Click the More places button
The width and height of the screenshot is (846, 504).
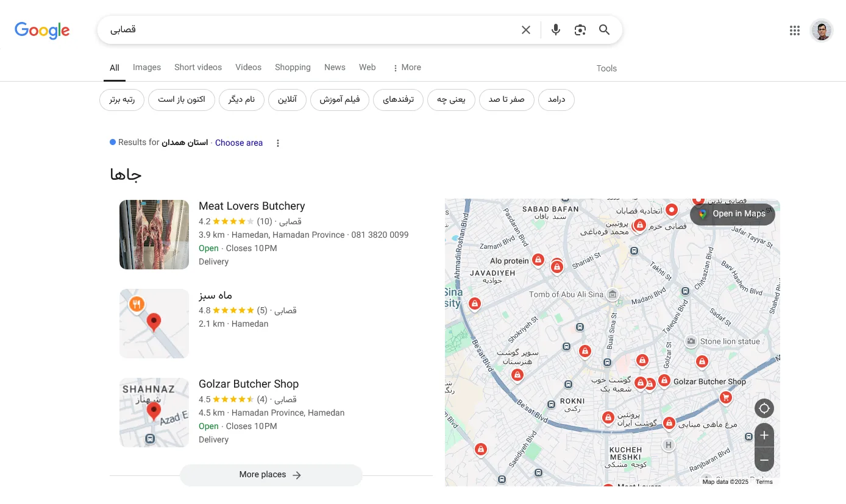(271, 475)
